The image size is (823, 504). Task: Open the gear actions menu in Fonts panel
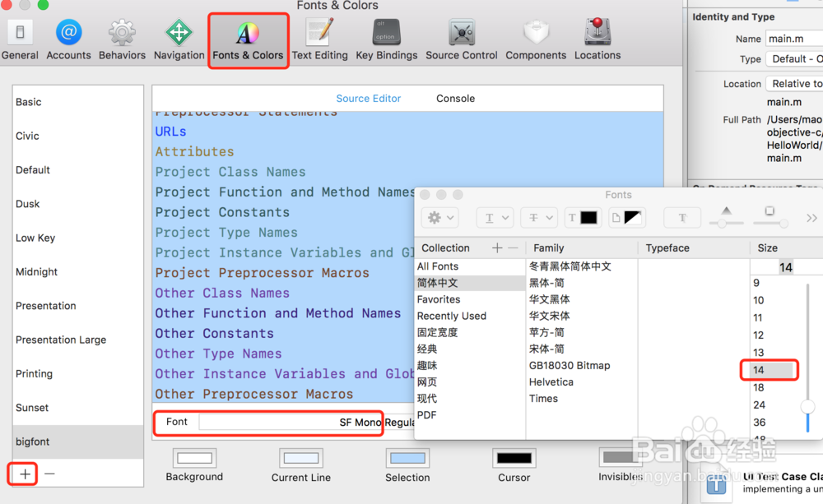click(x=440, y=218)
